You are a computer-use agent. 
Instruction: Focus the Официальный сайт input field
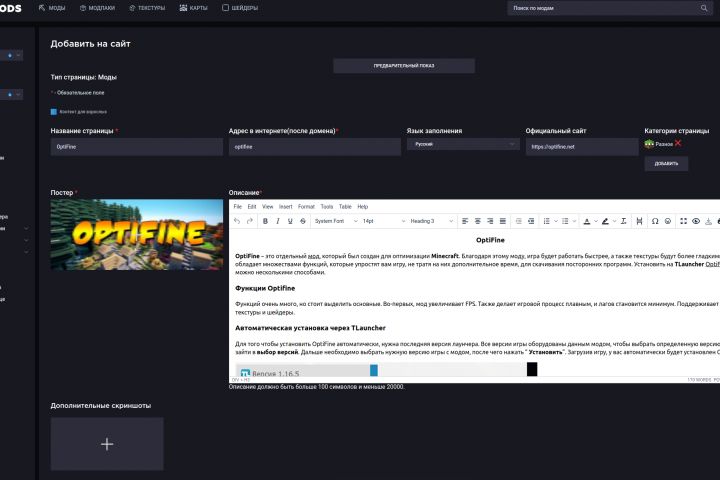click(582, 147)
